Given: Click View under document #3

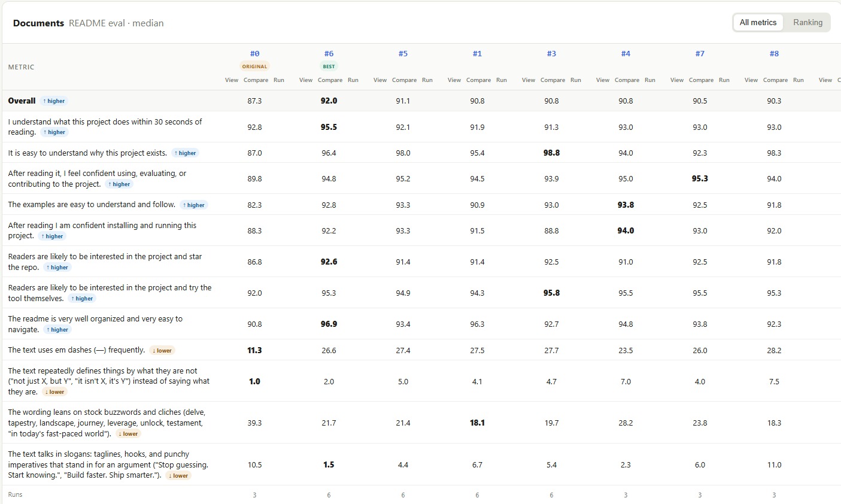Looking at the screenshot, I should coord(529,80).
